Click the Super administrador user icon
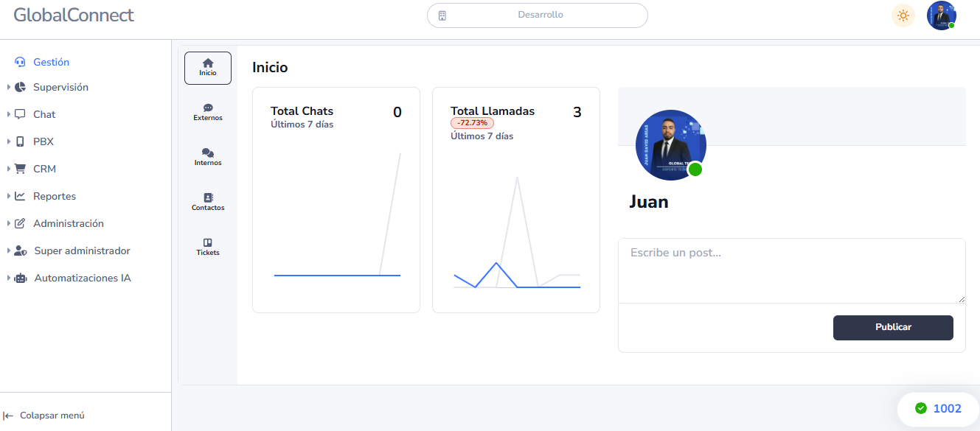The image size is (980, 431). click(x=21, y=251)
